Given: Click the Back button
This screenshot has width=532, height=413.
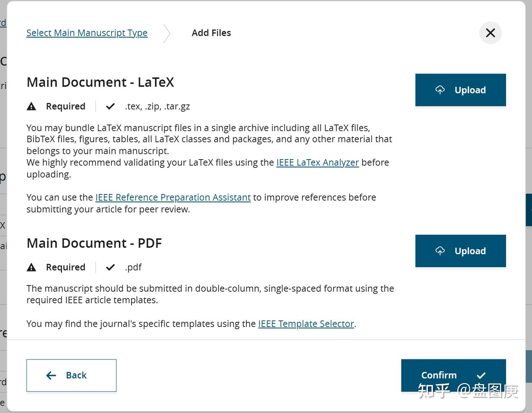Looking at the screenshot, I should 71,375.
